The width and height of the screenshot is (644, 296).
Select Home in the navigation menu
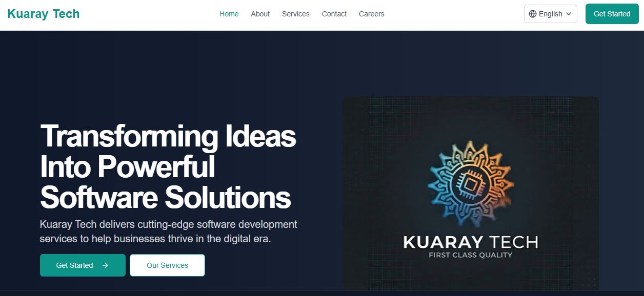point(229,14)
